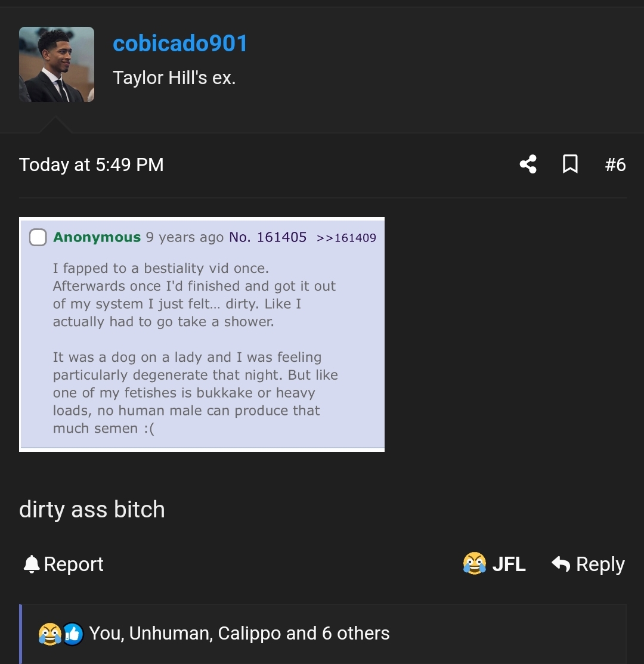Viewport: 644px width, 664px height.
Task: Click the Report bell icon
Action: coord(32,564)
